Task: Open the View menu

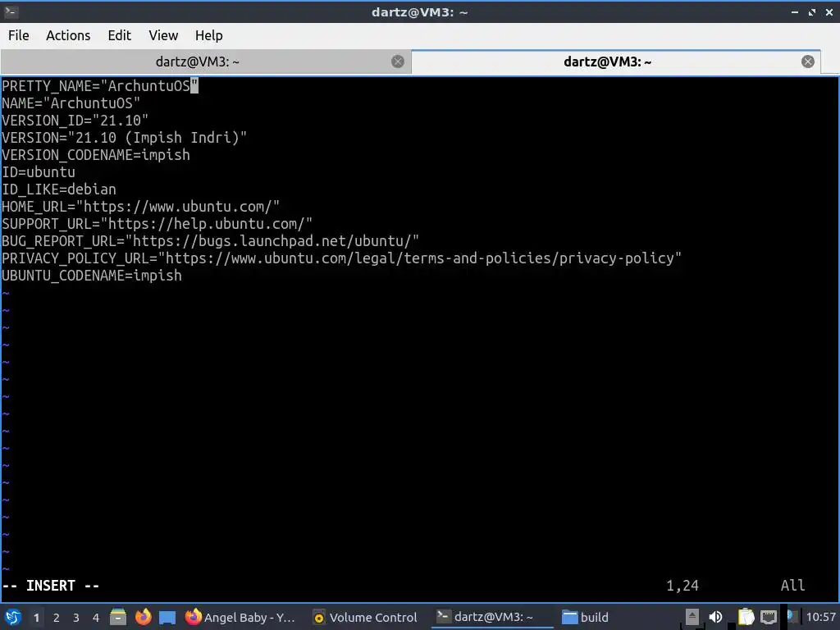Action: [x=163, y=35]
